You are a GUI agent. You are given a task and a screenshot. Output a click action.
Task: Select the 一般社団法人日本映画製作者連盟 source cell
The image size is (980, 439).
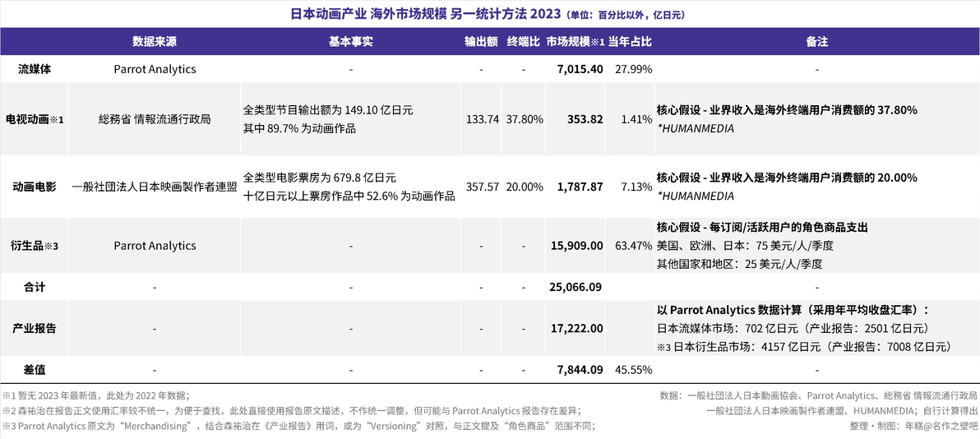coord(155,187)
